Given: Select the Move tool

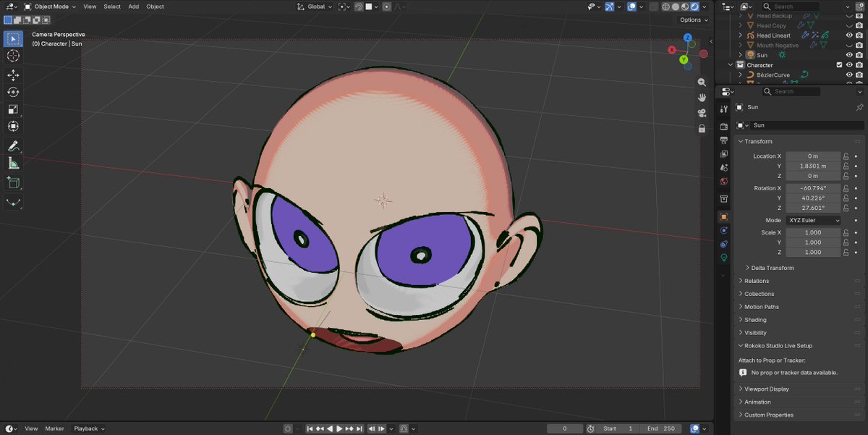Looking at the screenshot, I should (x=13, y=75).
